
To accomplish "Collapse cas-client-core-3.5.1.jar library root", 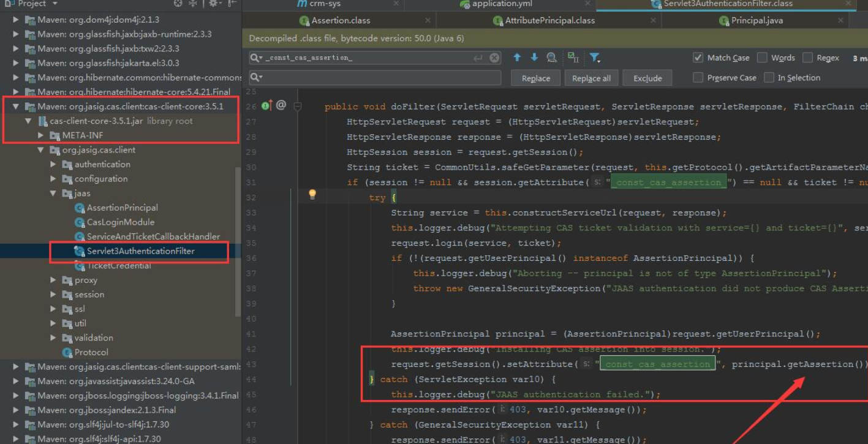I will click(x=28, y=121).
